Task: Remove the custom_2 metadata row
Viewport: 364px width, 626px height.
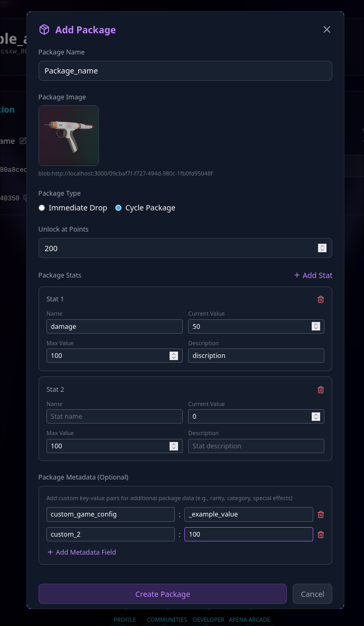Action: (x=321, y=534)
